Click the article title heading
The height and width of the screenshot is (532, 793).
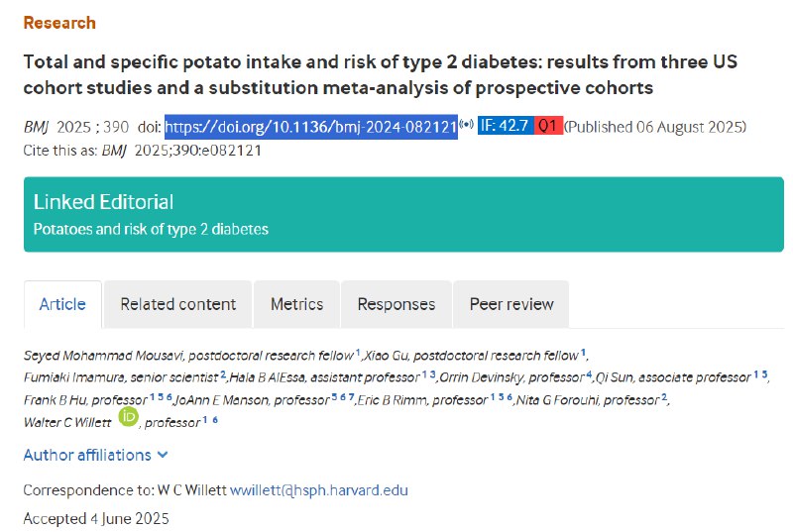pyautogui.click(x=380, y=74)
